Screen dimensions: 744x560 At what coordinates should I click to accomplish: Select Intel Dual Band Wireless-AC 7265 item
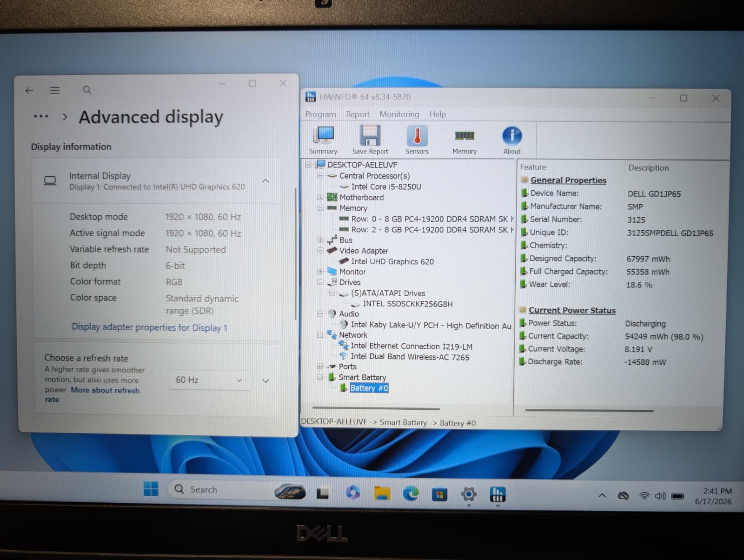coord(410,357)
